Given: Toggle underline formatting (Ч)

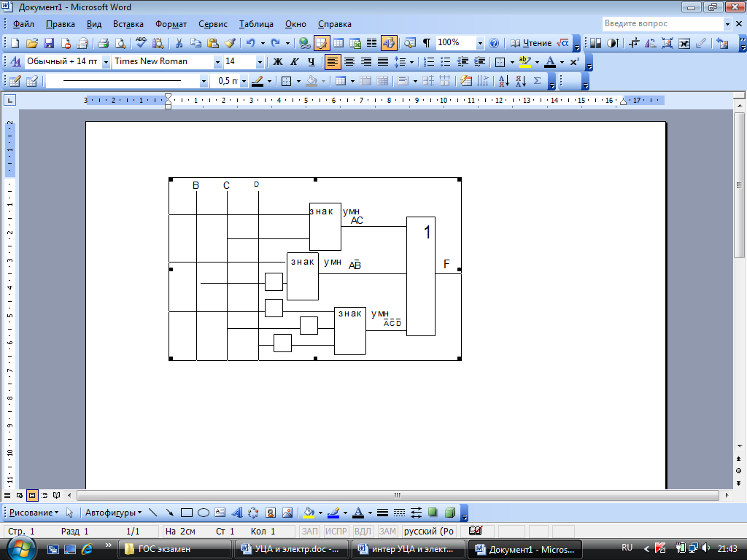Looking at the screenshot, I should [311, 62].
